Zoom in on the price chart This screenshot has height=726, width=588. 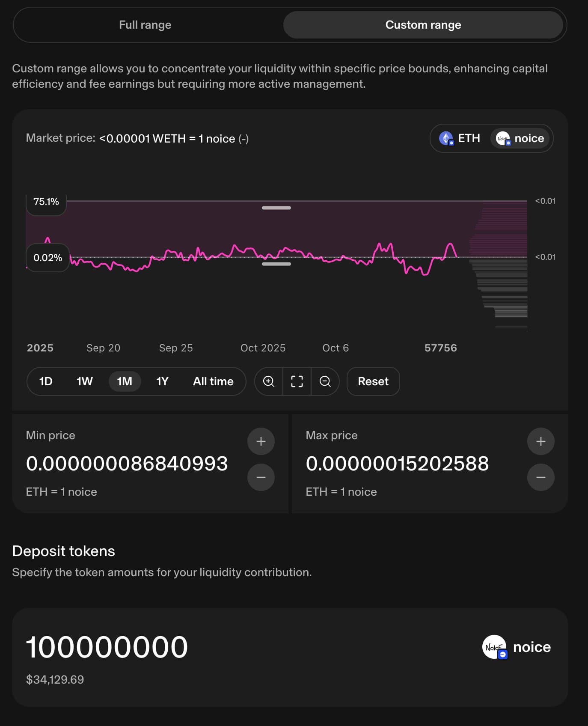point(268,381)
